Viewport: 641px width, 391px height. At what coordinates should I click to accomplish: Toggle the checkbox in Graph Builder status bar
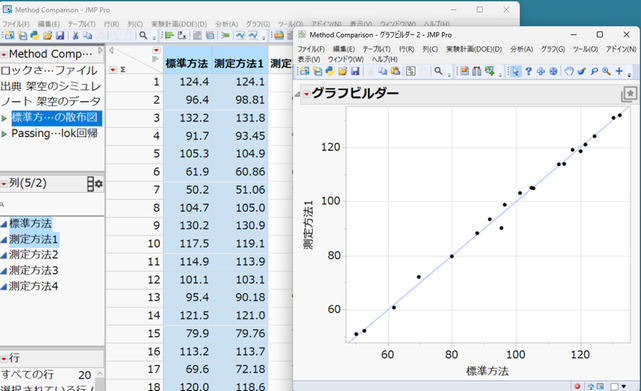coord(614,386)
